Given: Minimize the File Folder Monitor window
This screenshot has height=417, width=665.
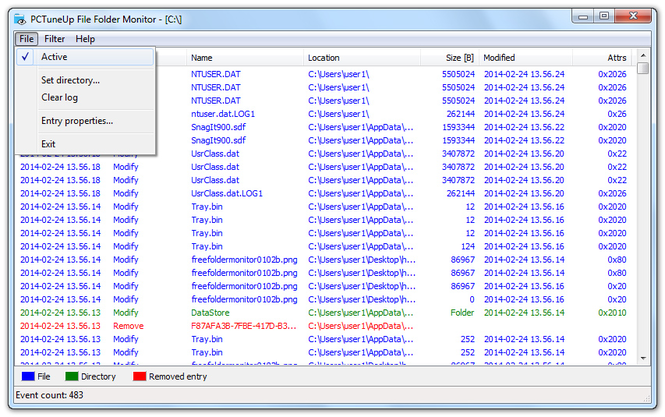Looking at the screenshot, I should (x=583, y=17).
